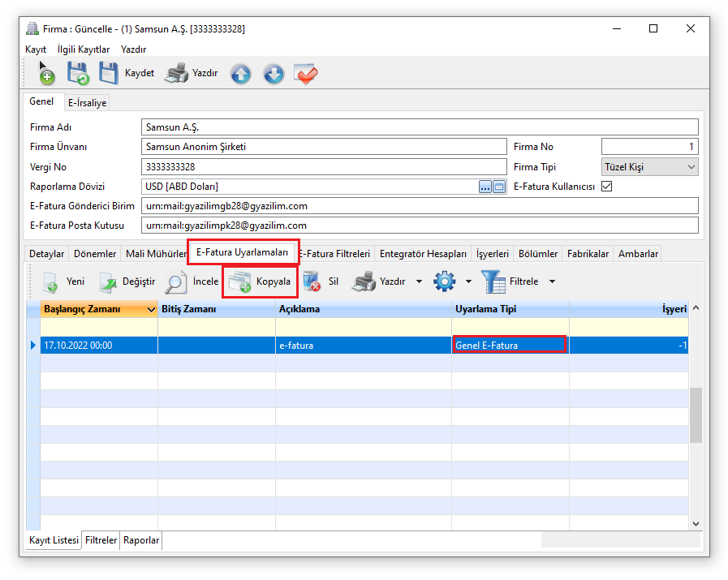Open the İşyerleri tab
This screenshot has width=728, height=580.
pyautogui.click(x=492, y=254)
